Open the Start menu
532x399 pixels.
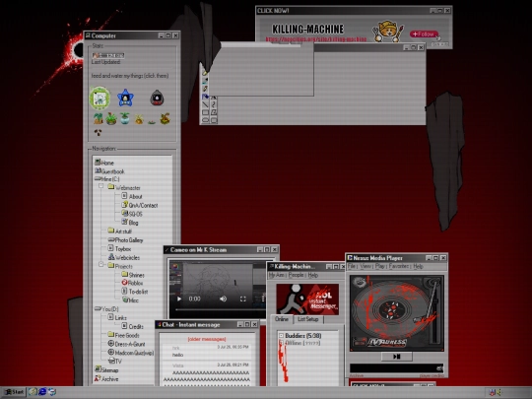[14, 392]
